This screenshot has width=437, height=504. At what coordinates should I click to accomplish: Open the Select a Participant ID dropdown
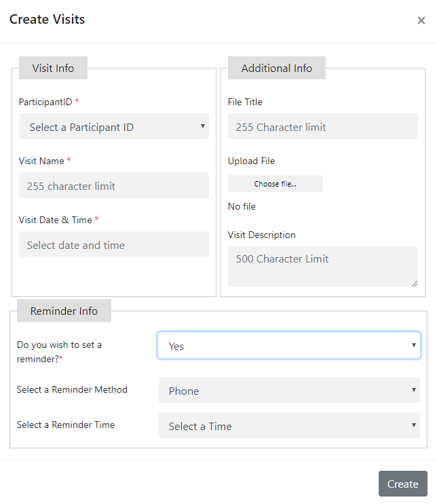point(113,127)
